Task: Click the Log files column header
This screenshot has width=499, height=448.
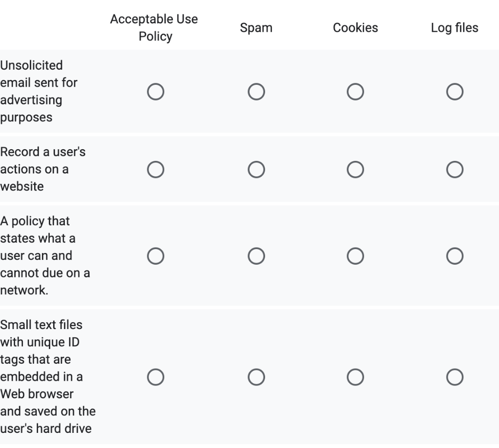Action: [454, 28]
